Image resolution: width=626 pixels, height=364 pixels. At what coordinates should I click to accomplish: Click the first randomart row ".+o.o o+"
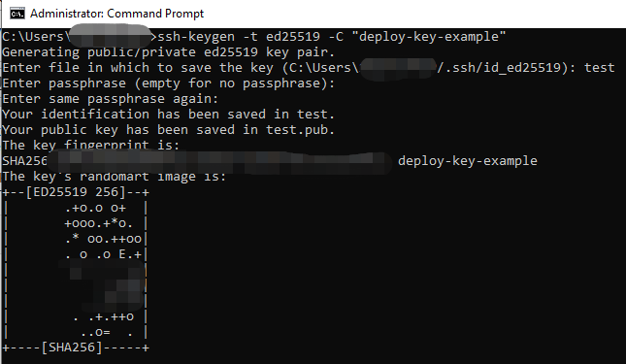coord(95,208)
